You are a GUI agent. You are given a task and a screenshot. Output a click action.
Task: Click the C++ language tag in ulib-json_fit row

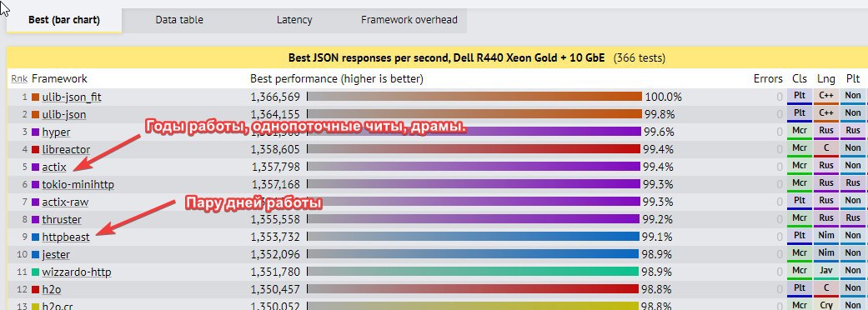tap(826, 97)
